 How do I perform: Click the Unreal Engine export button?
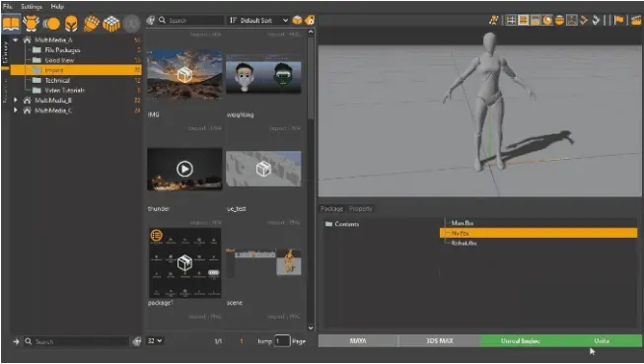pyautogui.click(x=521, y=341)
